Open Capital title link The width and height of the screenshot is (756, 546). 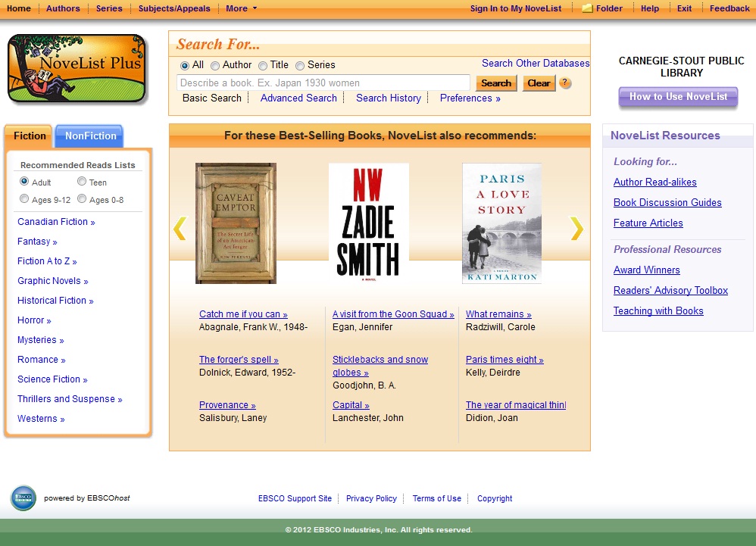point(351,405)
